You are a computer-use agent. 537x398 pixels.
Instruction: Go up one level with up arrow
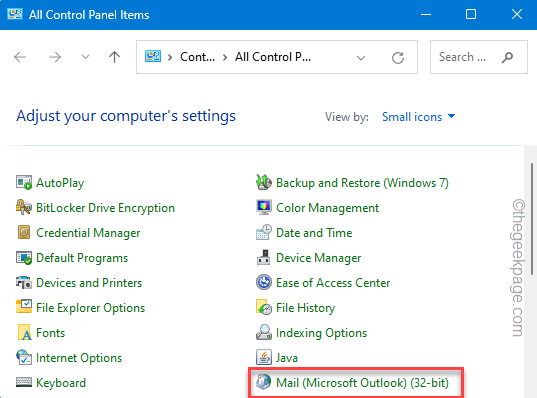tap(114, 57)
